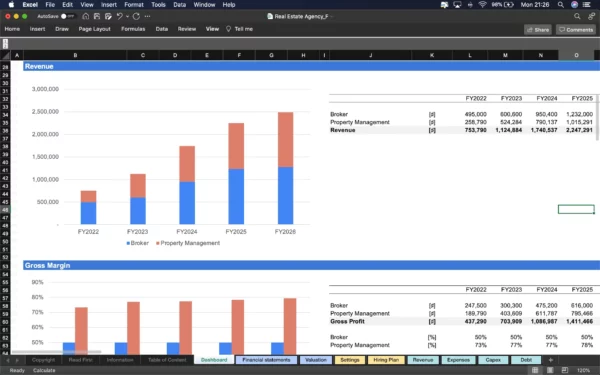Select the Revenue FY2025 total 2,247,291
The image size is (600, 375).
579,130
